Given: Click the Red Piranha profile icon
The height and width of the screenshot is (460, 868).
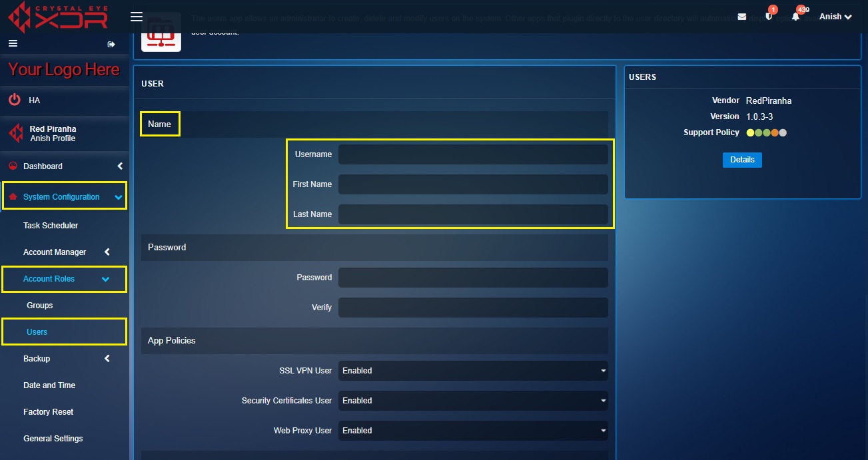Looking at the screenshot, I should (15, 133).
